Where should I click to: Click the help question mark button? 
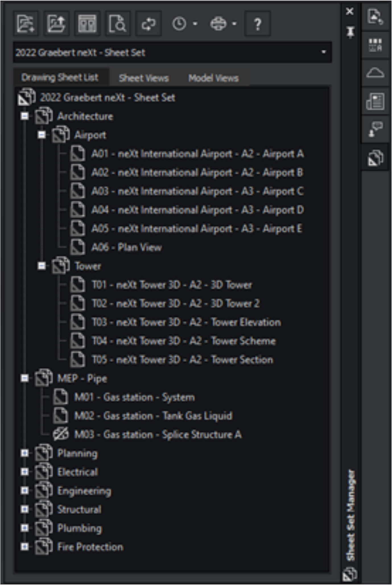pyautogui.click(x=258, y=23)
